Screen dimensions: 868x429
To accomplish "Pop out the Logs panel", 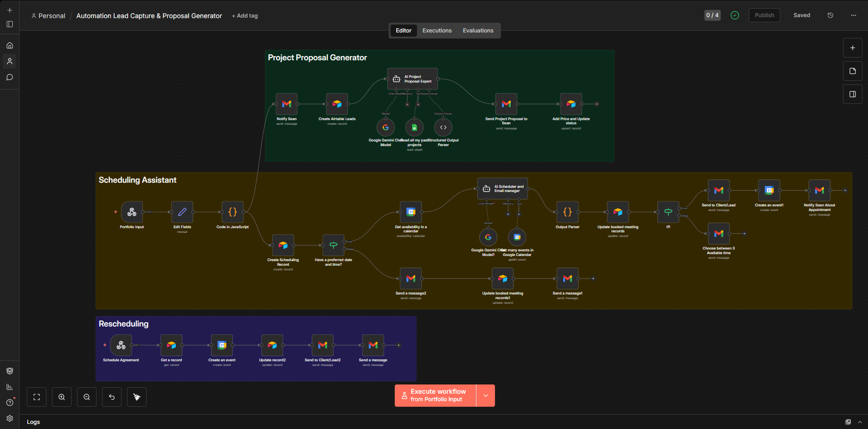I will (x=848, y=422).
